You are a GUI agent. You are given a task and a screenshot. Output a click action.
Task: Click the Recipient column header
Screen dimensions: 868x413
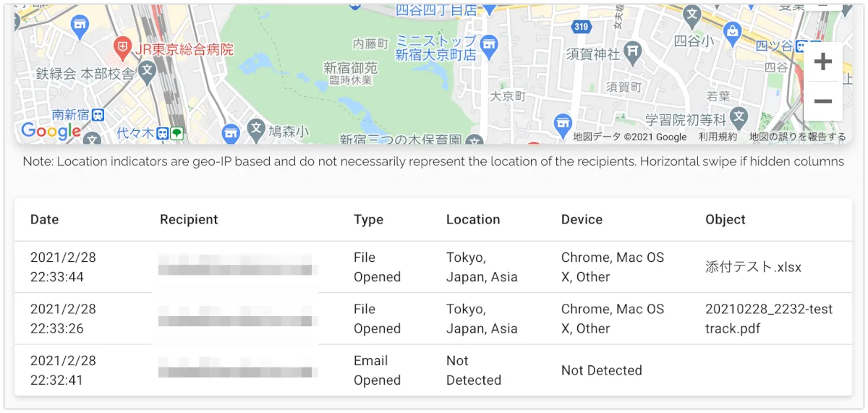[x=189, y=219]
